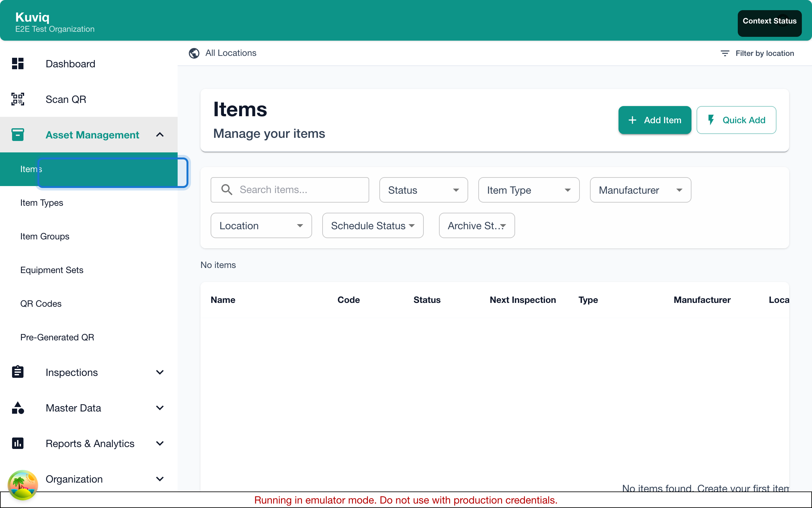The image size is (812, 508).
Task: Open Equipment Sets in sidebar
Action: point(88,270)
